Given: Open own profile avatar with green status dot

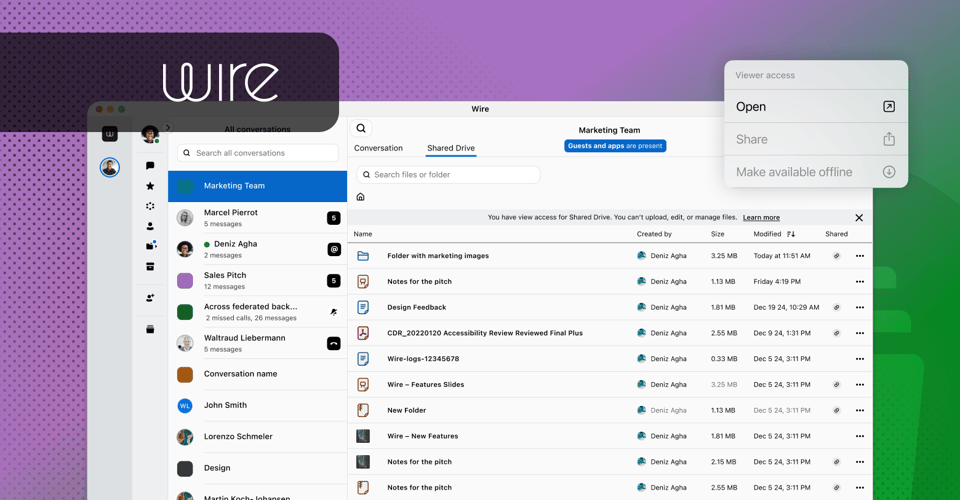Looking at the screenshot, I should (150, 134).
